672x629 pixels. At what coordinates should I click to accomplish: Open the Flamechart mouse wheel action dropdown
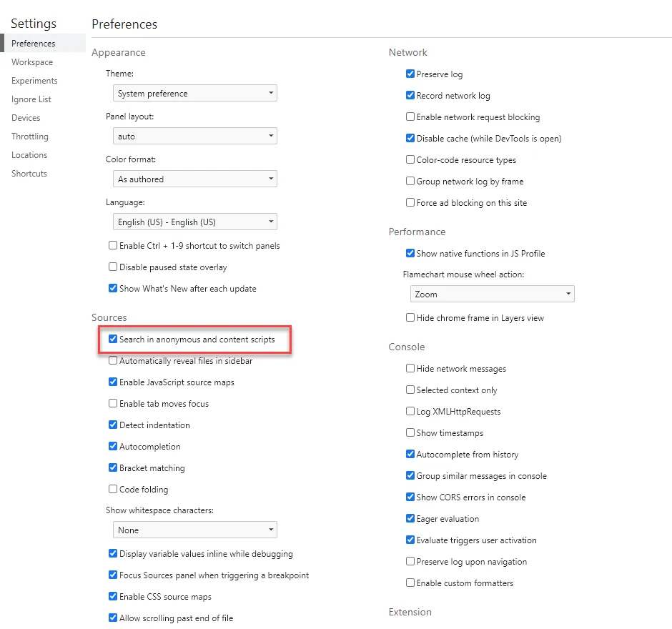click(x=492, y=294)
